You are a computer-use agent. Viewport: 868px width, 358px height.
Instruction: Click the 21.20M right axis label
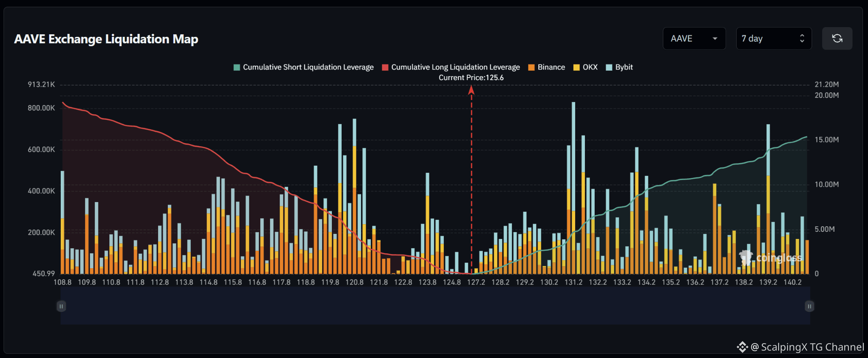pyautogui.click(x=827, y=84)
